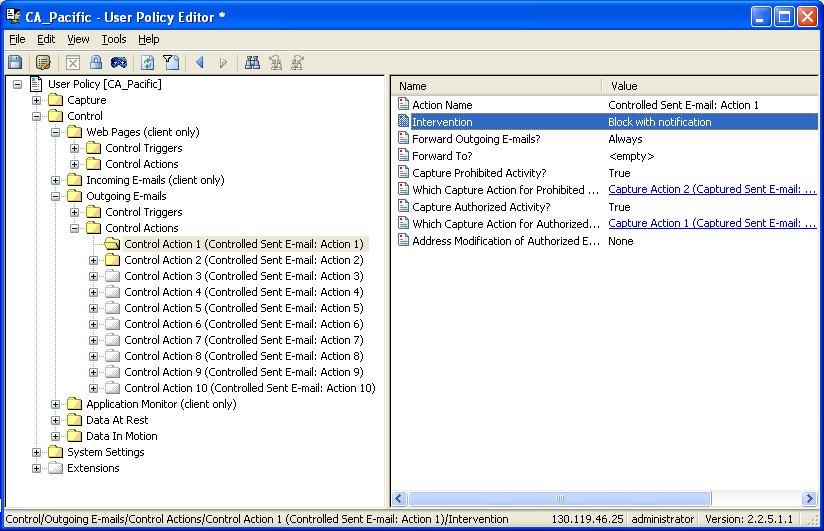824x531 pixels.
Task: Open Capture Action 2 link
Action: [x=710, y=190]
